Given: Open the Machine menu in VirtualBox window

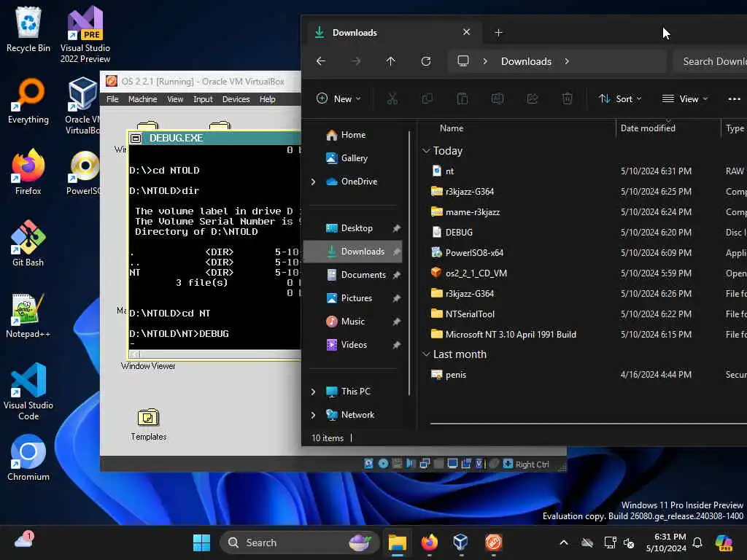Looking at the screenshot, I should click(x=142, y=99).
